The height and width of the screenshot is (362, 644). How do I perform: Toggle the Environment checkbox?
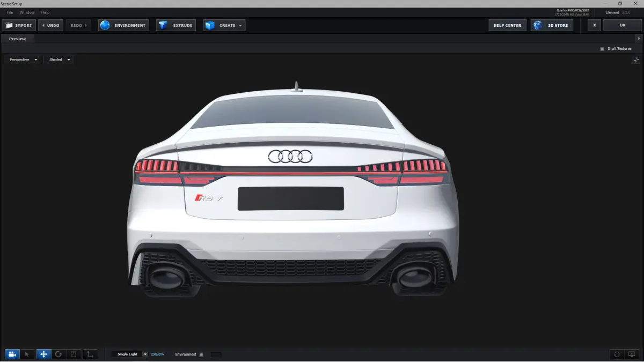click(201, 354)
